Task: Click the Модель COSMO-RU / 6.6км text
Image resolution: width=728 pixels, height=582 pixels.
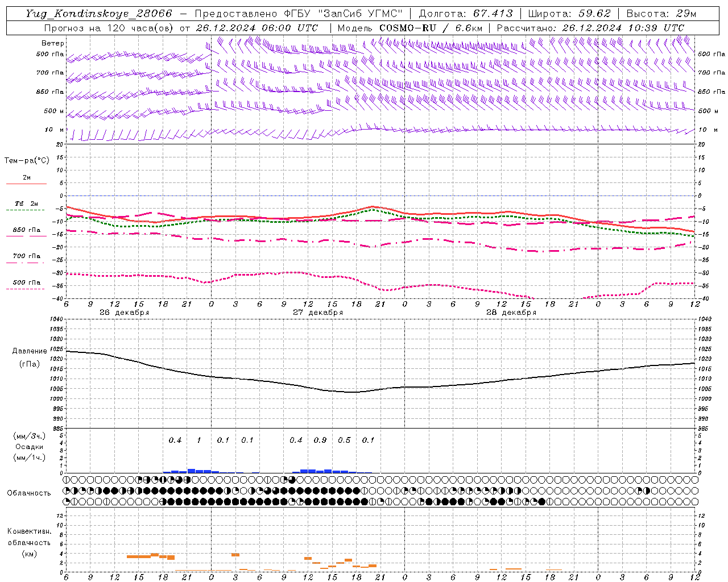Action: (409, 27)
